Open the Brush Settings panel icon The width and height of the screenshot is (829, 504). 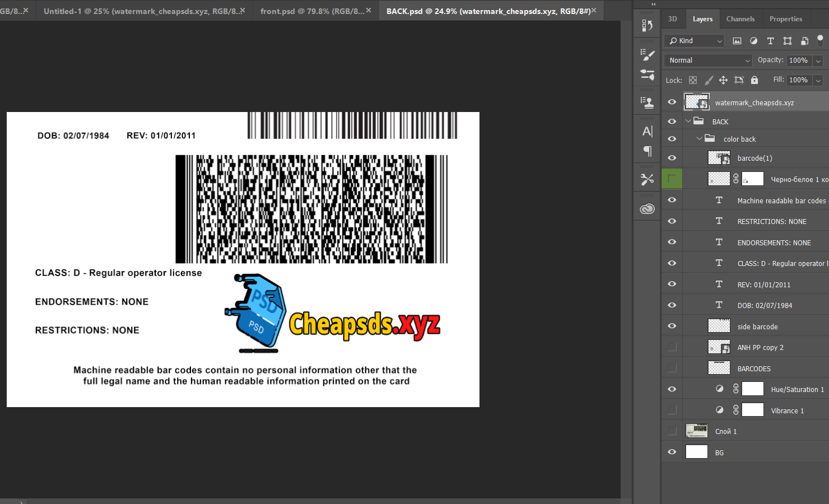647,55
